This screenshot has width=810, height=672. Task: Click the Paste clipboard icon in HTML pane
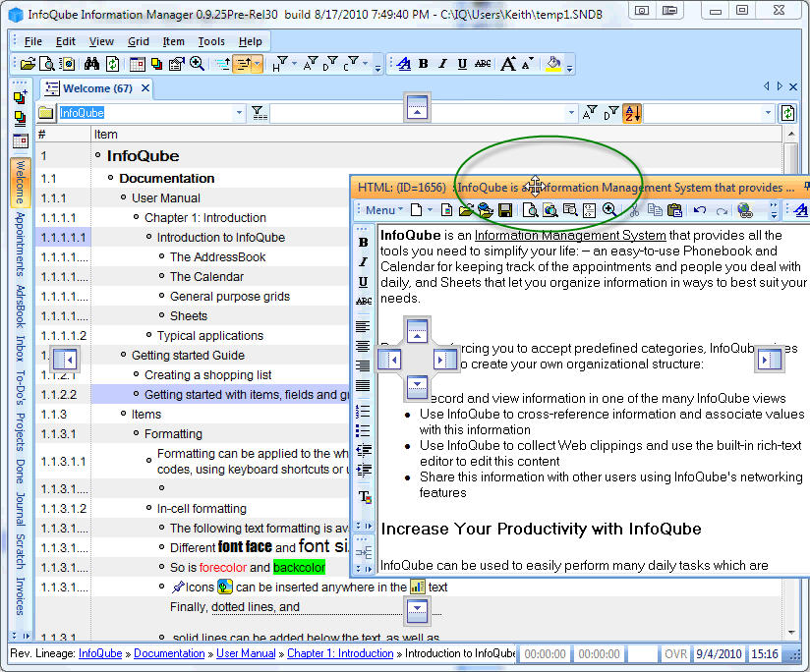point(674,210)
